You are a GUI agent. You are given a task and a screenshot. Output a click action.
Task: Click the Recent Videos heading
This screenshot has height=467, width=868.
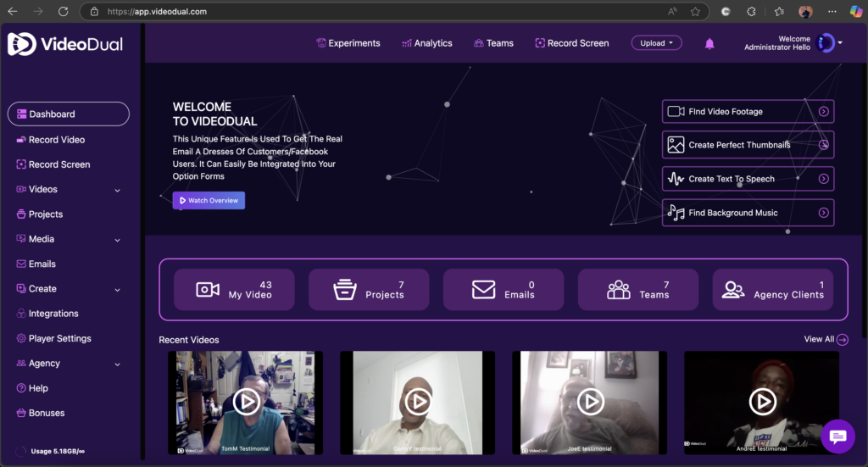point(189,340)
